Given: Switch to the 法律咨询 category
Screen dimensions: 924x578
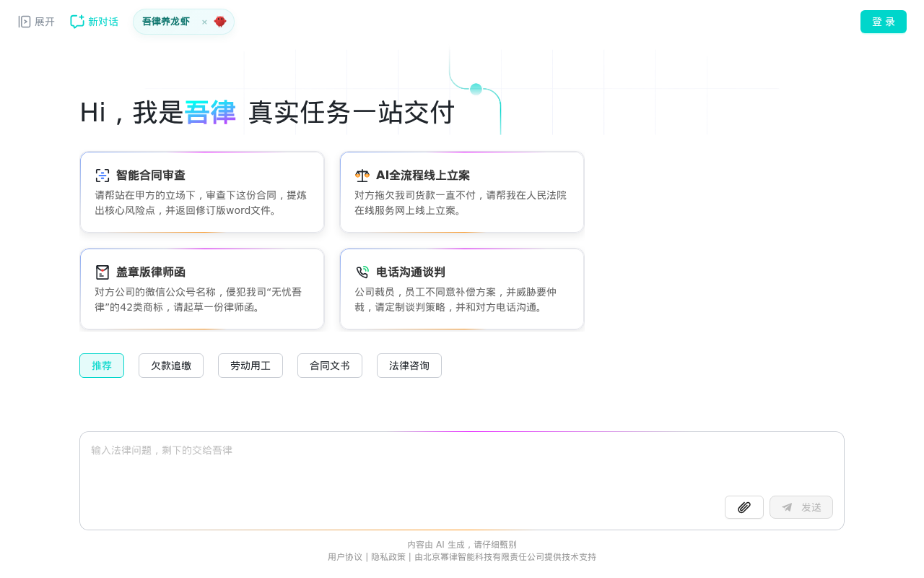Looking at the screenshot, I should coord(409,366).
